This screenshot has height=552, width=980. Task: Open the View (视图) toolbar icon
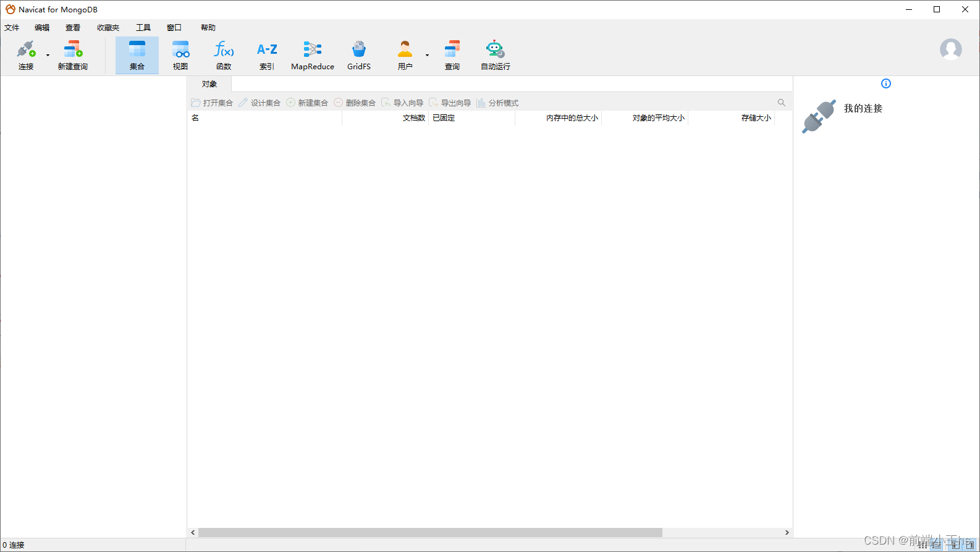point(180,49)
